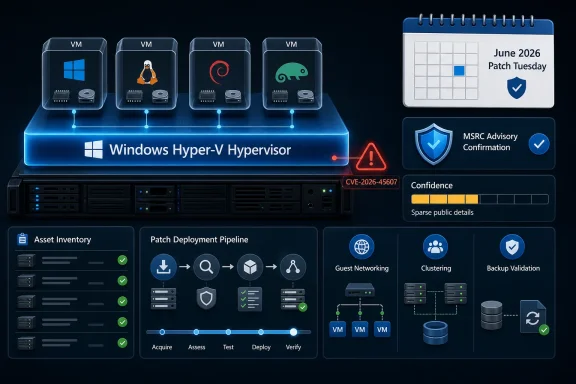Click the shield checkmark on the calendar
This screenshot has width=576, height=384.
[x=516, y=88]
